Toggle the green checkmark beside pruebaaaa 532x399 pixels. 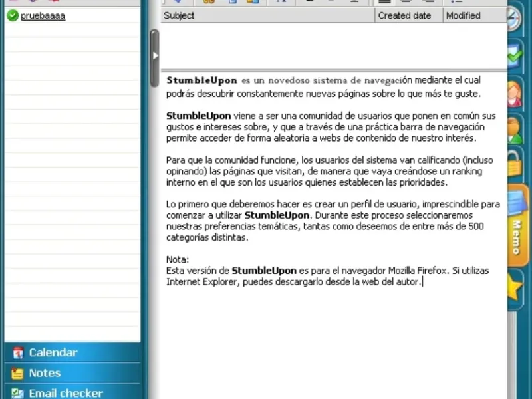13,15
